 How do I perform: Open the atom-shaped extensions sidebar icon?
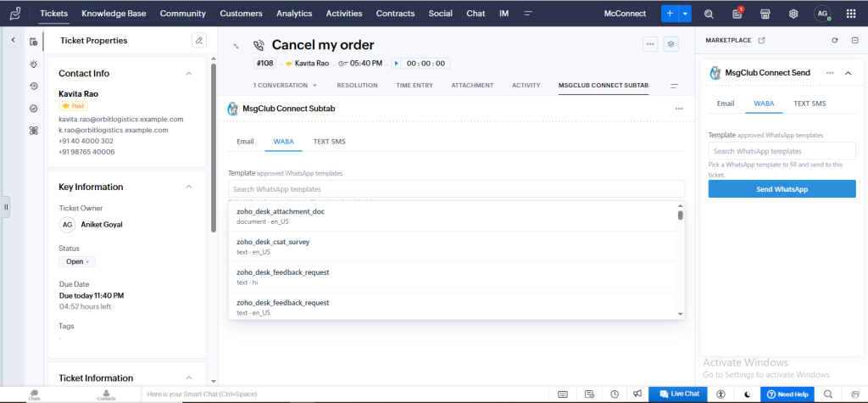pos(34,131)
